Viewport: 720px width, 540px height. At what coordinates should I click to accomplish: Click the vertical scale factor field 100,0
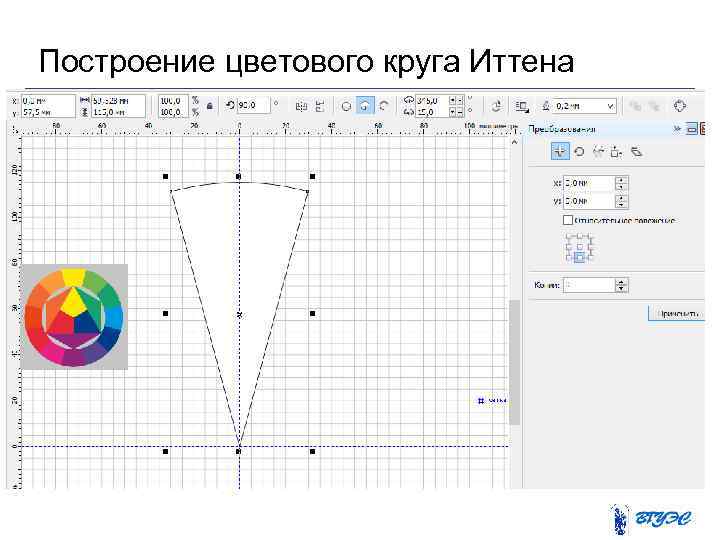click(173, 112)
